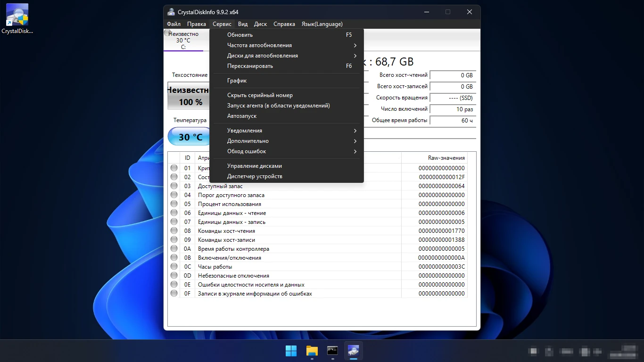Click the Число включений field showing 10 раз
The width and height of the screenshot is (644, 362).
(453, 109)
